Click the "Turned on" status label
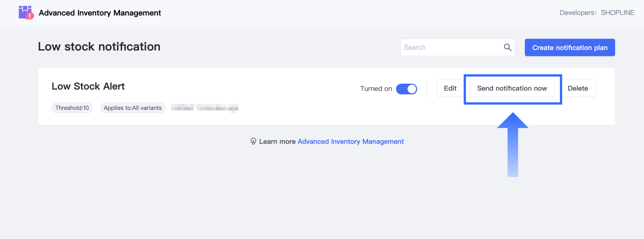 tap(376, 89)
